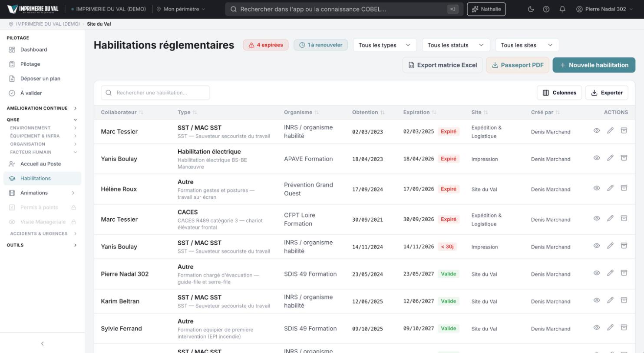
Task: Sort by Collaborateur column
Action: pyautogui.click(x=122, y=112)
